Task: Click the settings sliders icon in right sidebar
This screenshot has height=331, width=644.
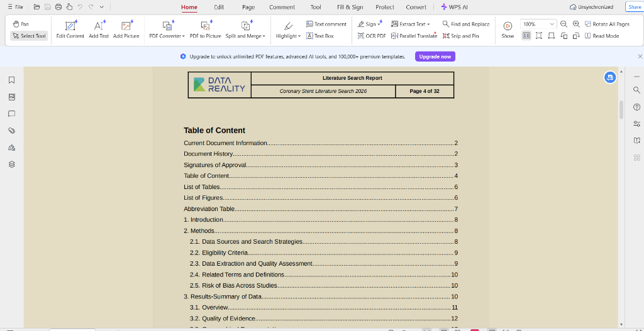Action: [636, 124]
